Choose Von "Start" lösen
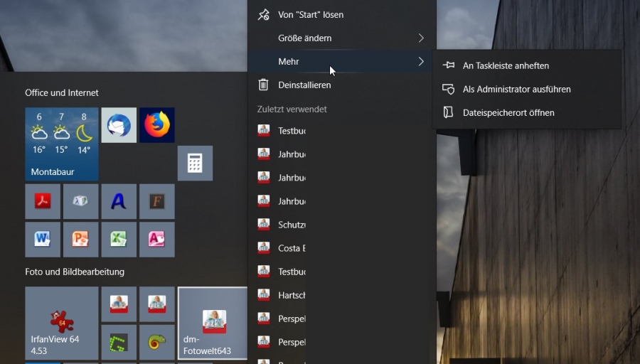 (342, 15)
